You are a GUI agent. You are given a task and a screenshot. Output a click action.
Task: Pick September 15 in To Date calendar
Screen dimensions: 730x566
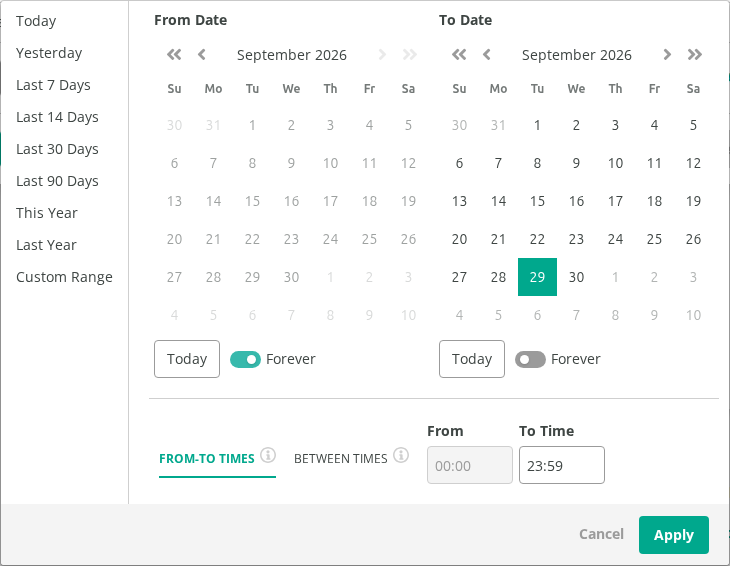pos(537,201)
